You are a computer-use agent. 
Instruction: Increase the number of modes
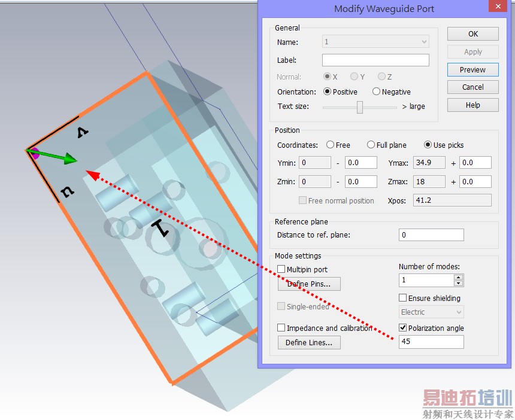(x=459, y=277)
